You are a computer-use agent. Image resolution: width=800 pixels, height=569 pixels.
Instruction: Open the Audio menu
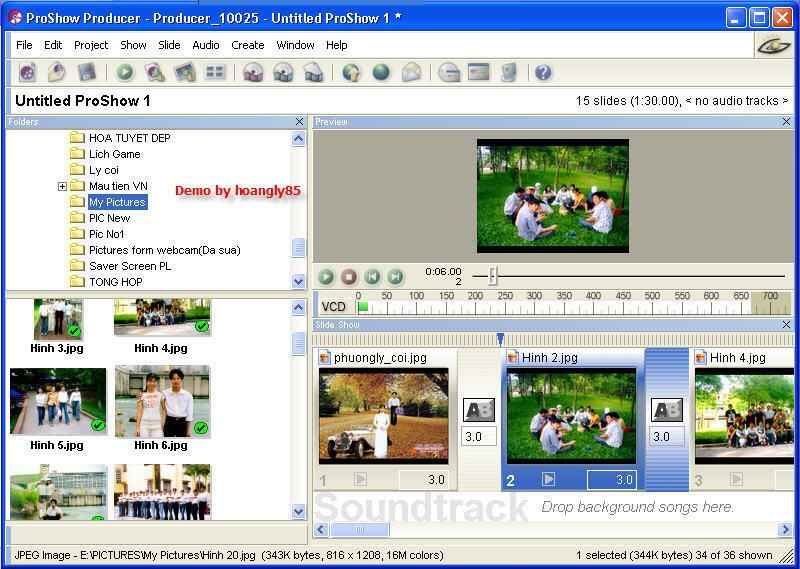pyautogui.click(x=206, y=45)
